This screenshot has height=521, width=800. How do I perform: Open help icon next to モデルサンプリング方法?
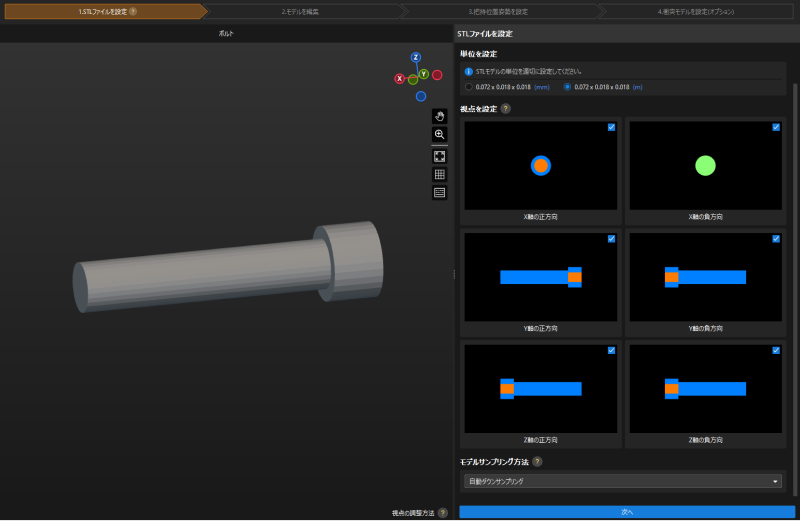pos(538,462)
